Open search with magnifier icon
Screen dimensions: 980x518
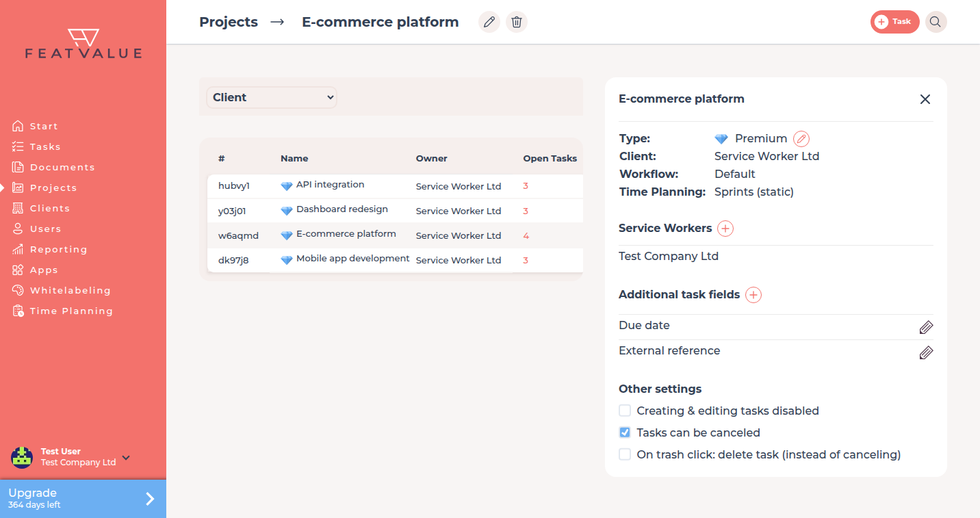[x=936, y=22]
